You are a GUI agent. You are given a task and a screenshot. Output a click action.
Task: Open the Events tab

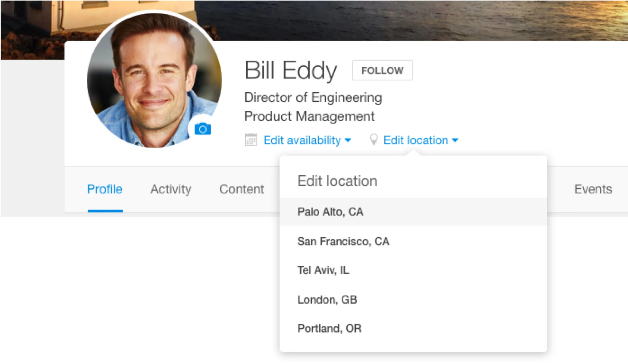[593, 189]
